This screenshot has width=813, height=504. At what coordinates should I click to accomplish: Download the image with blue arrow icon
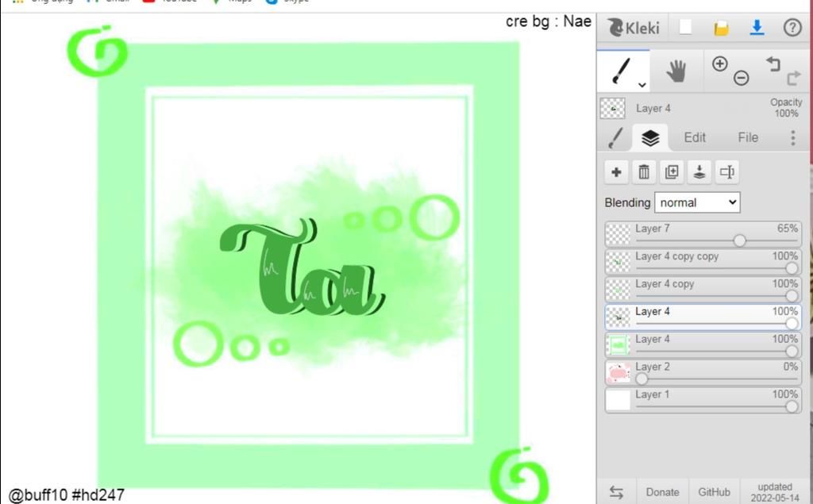[757, 27]
